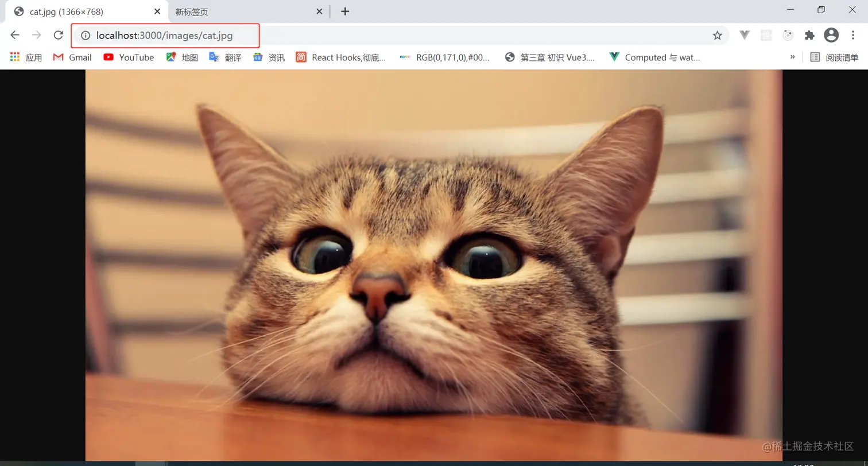Open the Chrome three-dot menu
Image resolution: width=868 pixels, height=466 pixels.
coord(853,35)
